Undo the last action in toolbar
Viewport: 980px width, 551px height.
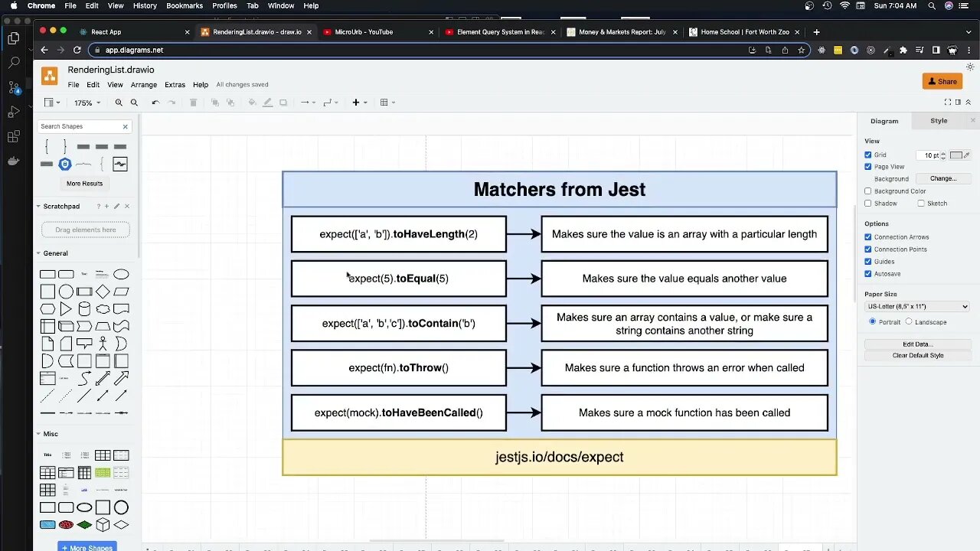point(155,103)
